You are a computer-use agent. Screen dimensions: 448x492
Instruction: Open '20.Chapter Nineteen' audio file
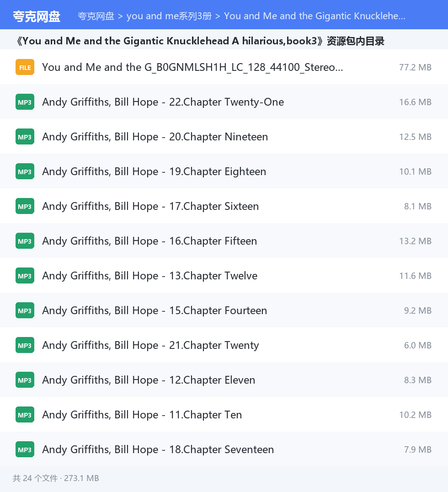[155, 137]
